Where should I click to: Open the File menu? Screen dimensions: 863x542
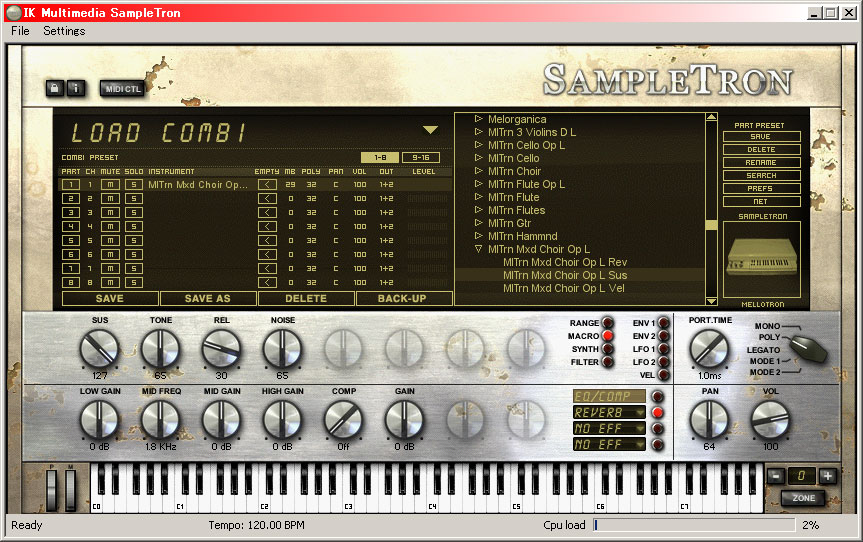coord(20,31)
